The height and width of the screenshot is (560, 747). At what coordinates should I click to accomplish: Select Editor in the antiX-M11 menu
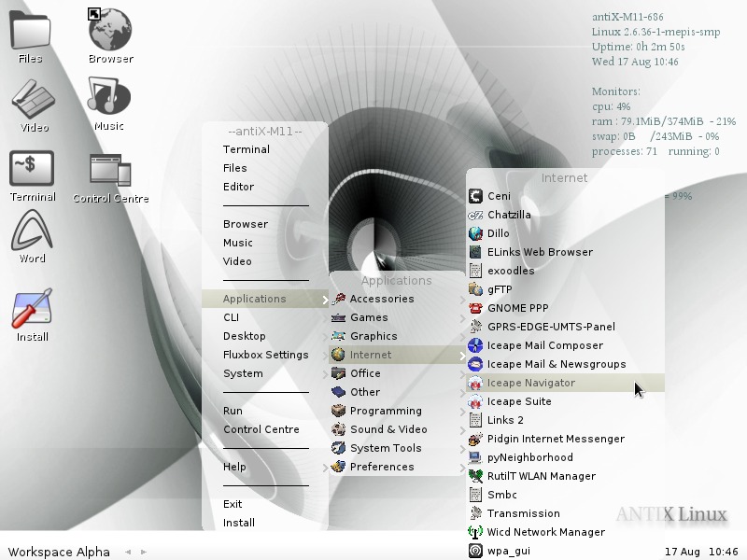(265, 187)
